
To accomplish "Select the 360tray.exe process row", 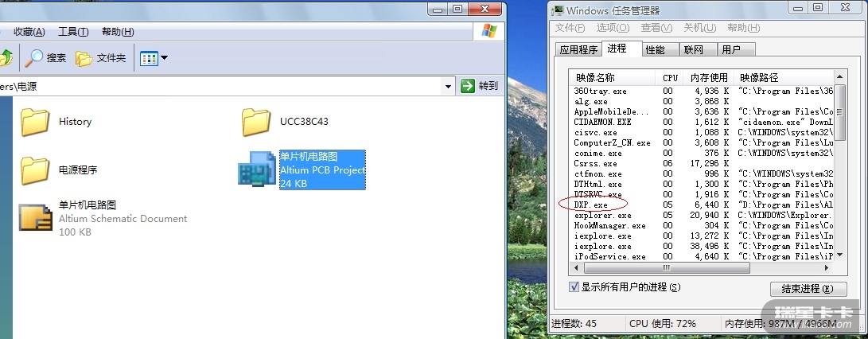I will pos(702,91).
